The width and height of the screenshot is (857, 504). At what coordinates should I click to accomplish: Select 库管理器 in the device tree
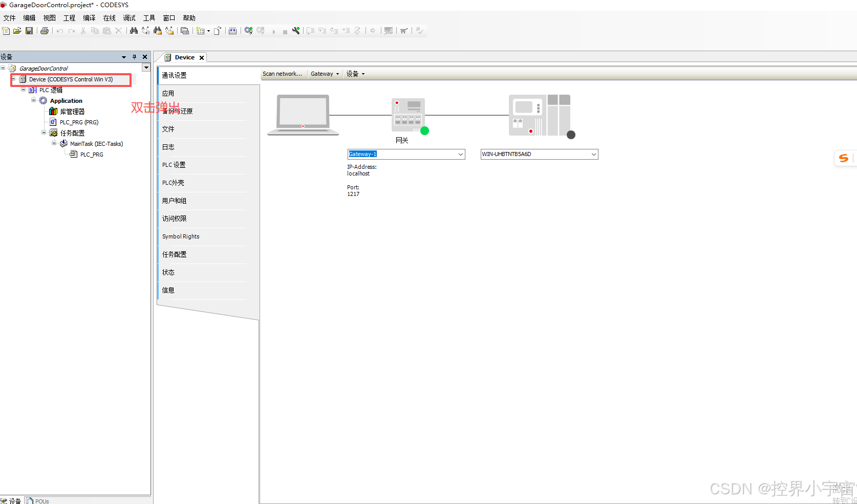click(72, 111)
